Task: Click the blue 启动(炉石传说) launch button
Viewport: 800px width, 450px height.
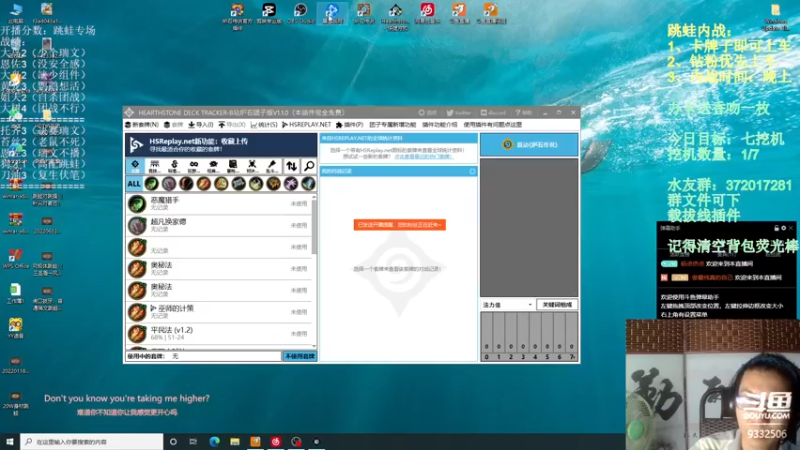Action: (529, 145)
